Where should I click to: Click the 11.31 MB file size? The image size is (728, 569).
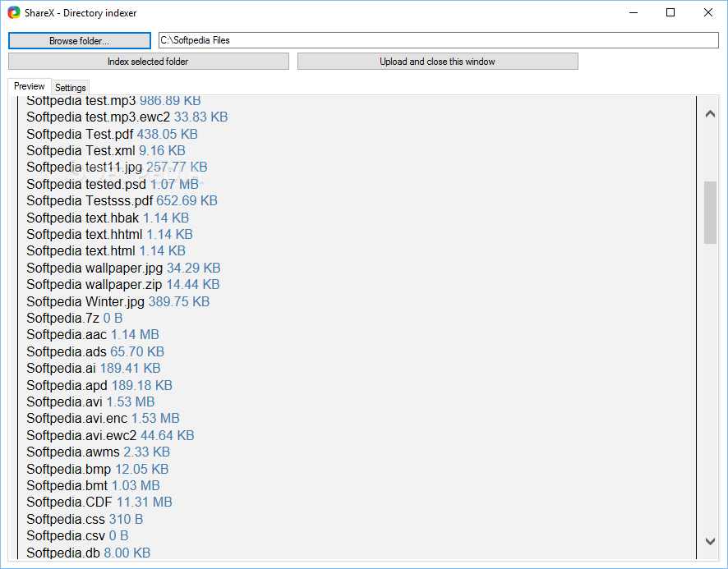click(145, 502)
